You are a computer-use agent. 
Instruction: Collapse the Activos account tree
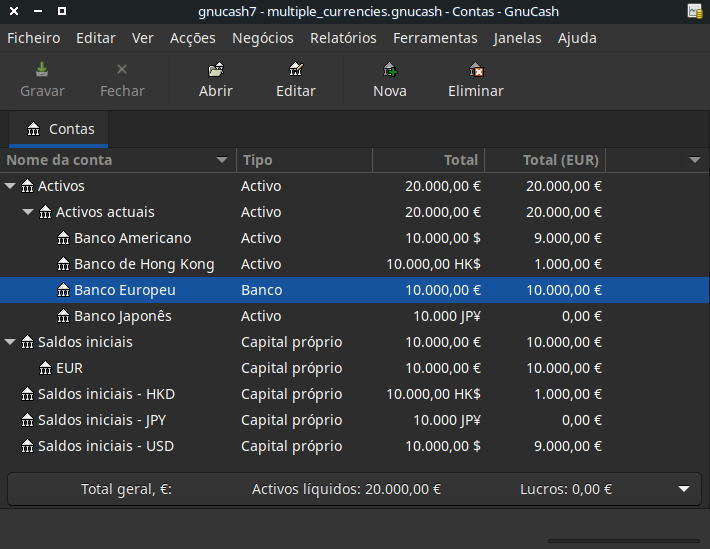(10, 186)
